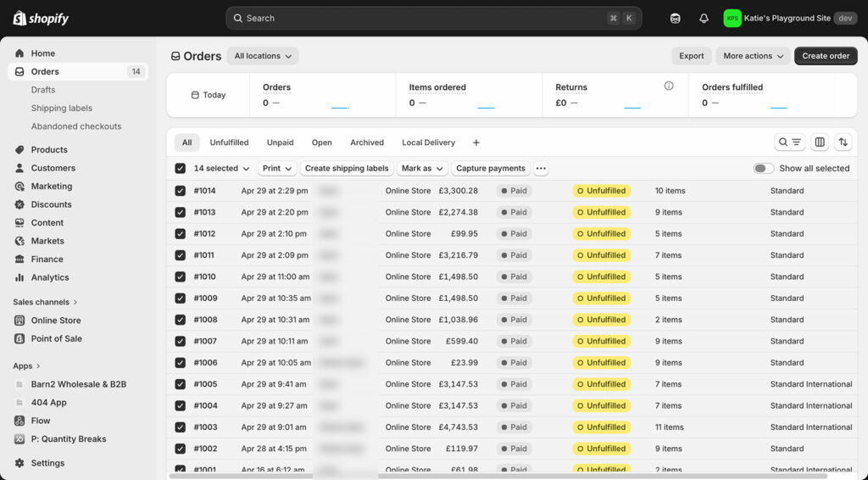
Task: Expand the 14 selected dropdown
Action: tap(221, 168)
